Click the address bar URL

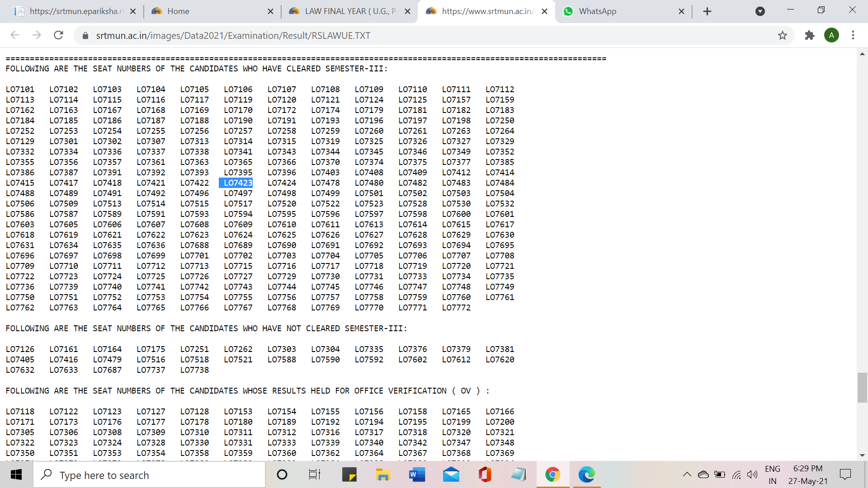(233, 35)
